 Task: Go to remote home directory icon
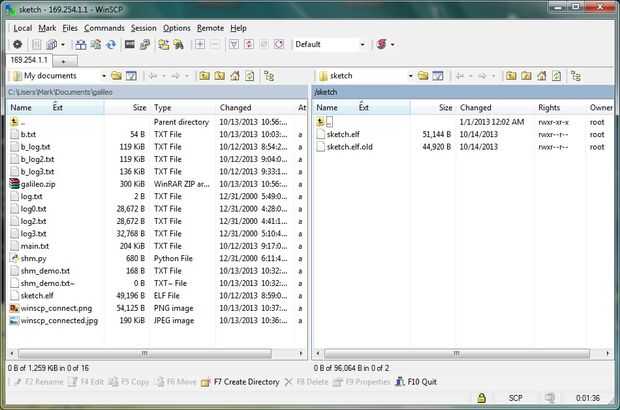[x=541, y=76]
